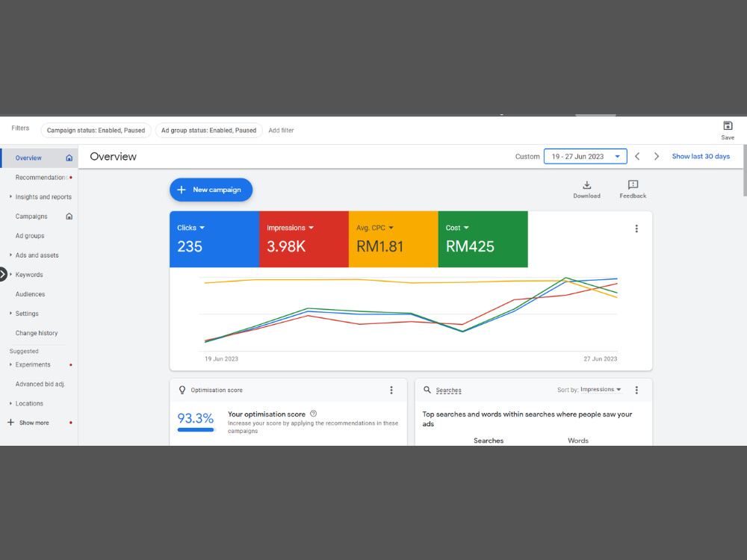
Task: Open the Feedback dialog icon
Action: click(633, 184)
